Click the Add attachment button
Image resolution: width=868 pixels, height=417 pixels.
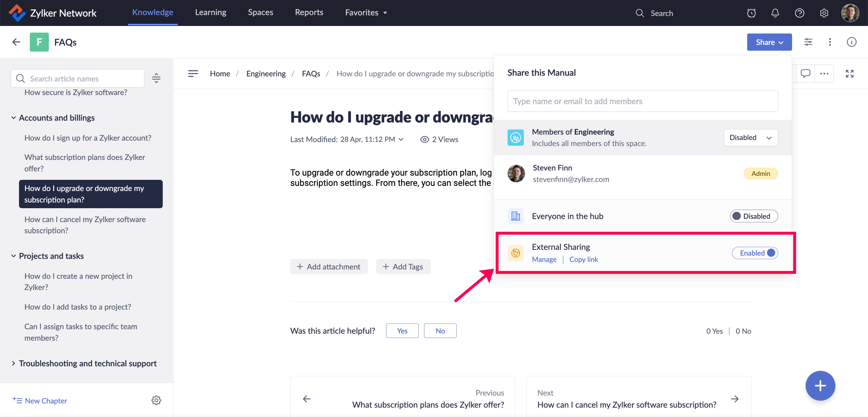pyautogui.click(x=329, y=266)
